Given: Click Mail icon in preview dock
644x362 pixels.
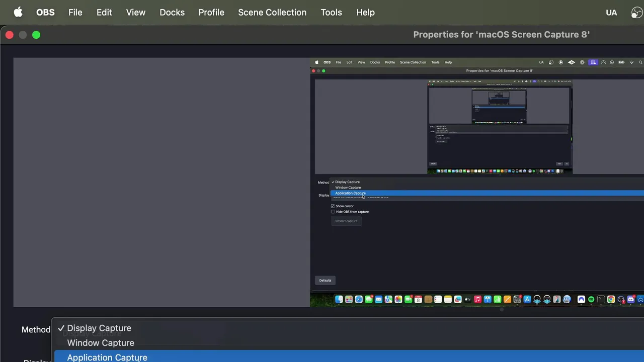Looking at the screenshot, I should click(378, 299).
